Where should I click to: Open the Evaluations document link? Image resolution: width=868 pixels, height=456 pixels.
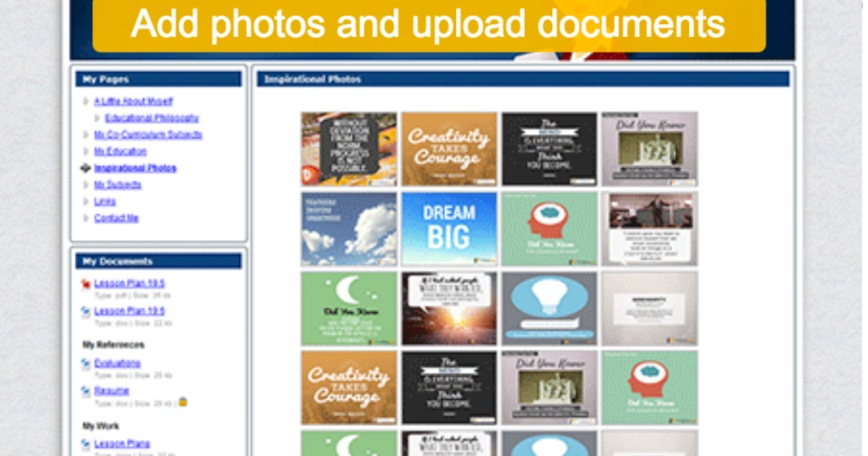coord(117,363)
